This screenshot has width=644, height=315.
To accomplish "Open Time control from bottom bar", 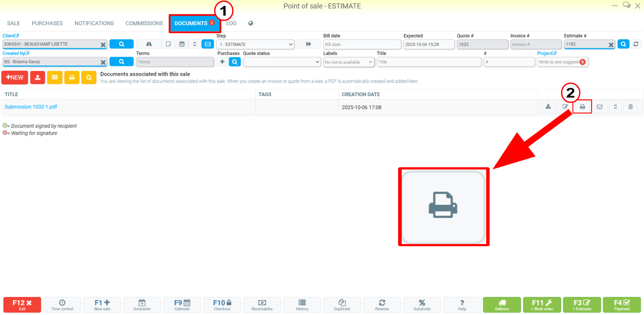I will tap(62, 305).
